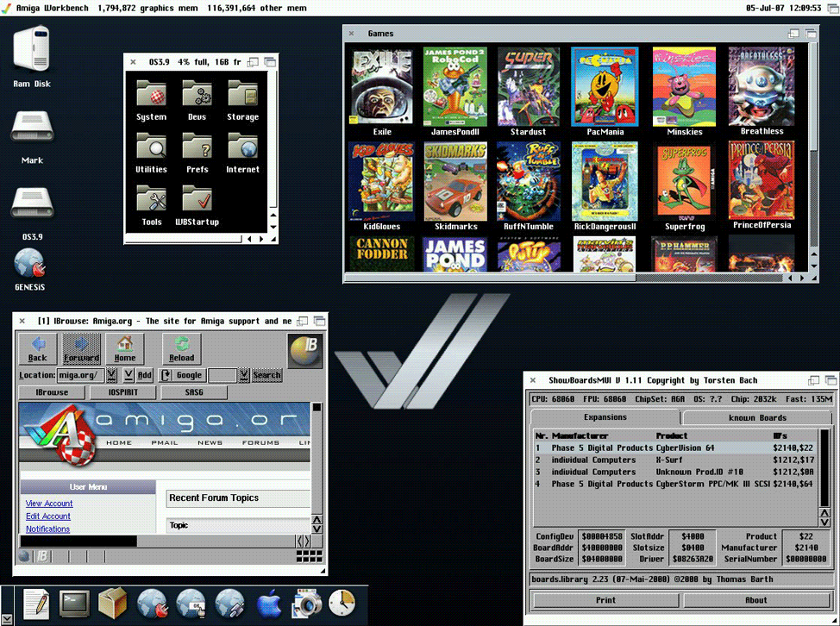
Task: Select the KidGloves game cover
Action: click(381, 182)
